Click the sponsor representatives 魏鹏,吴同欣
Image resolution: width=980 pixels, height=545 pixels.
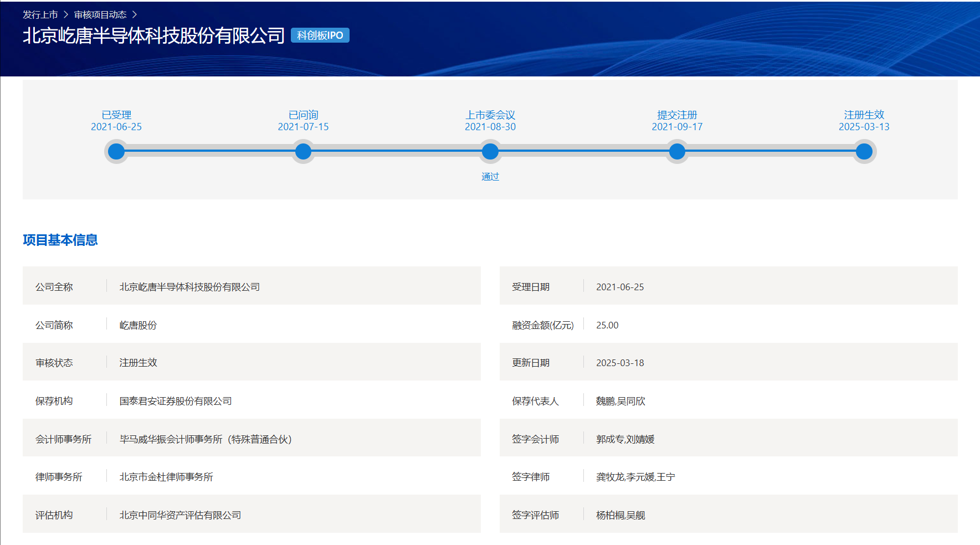(620, 401)
